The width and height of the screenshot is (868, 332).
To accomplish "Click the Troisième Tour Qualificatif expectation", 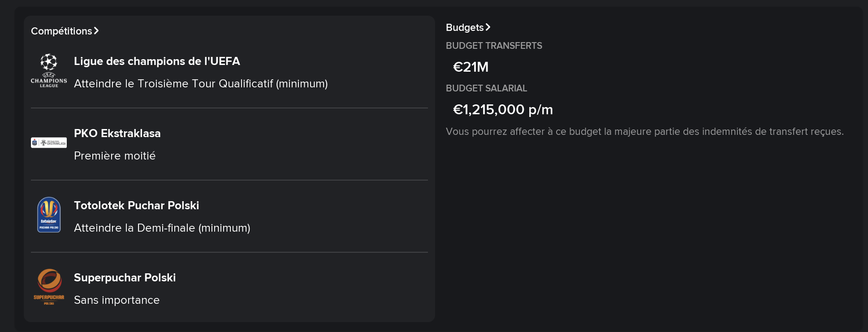I will point(201,84).
